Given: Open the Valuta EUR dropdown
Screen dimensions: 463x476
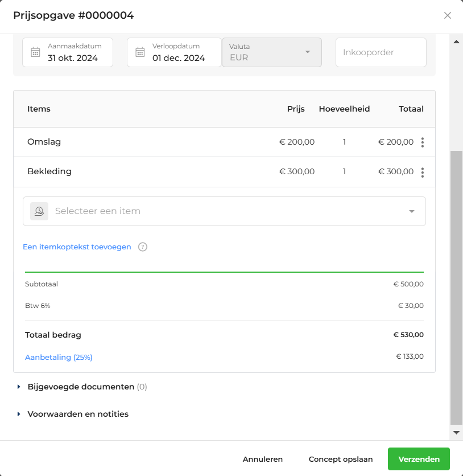Looking at the screenshot, I should pos(272,52).
